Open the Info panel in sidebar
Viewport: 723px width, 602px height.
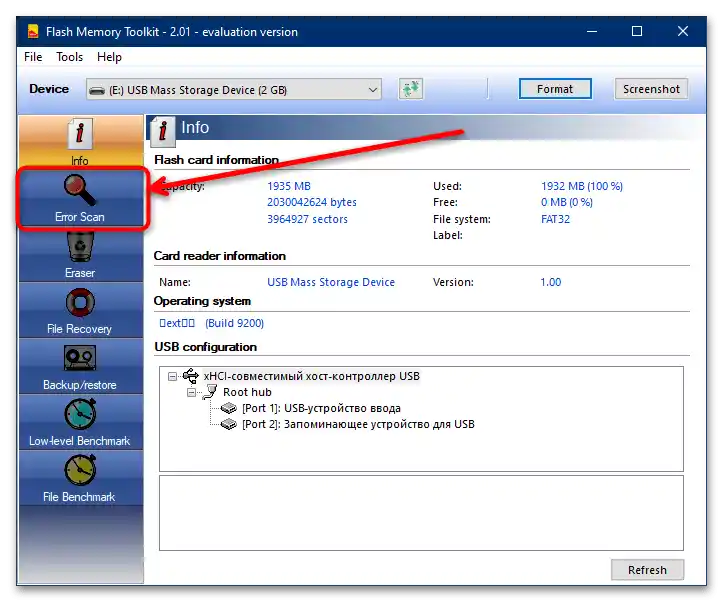coord(80,141)
